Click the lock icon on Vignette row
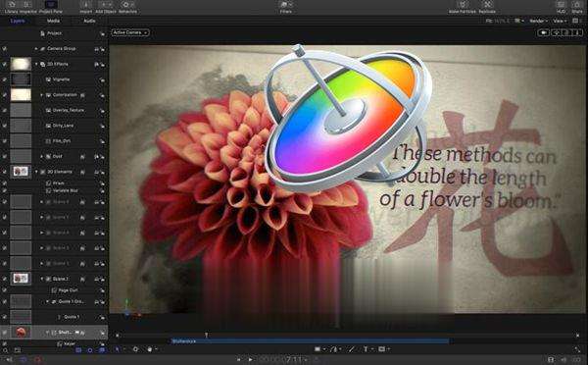 pos(102,80)
